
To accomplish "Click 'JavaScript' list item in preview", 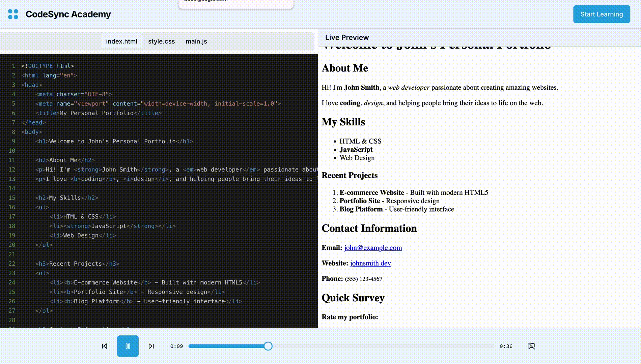I will tap(356, 150).
